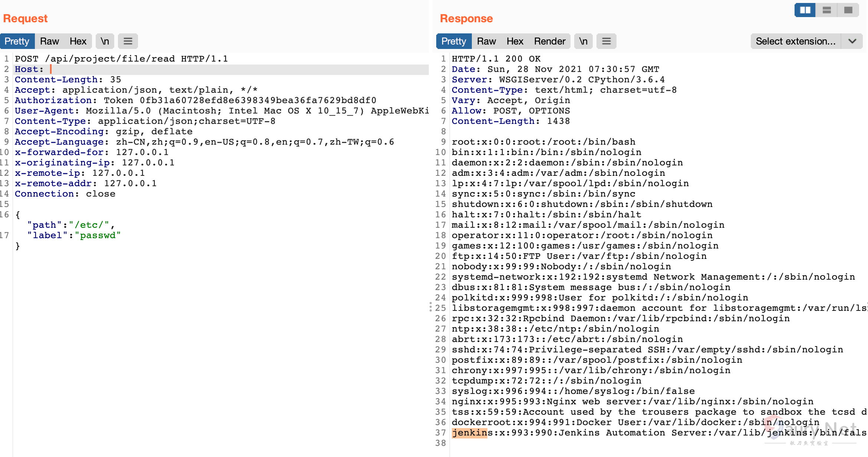Open the Response Hex tab
868x457 pixels.
515,41
